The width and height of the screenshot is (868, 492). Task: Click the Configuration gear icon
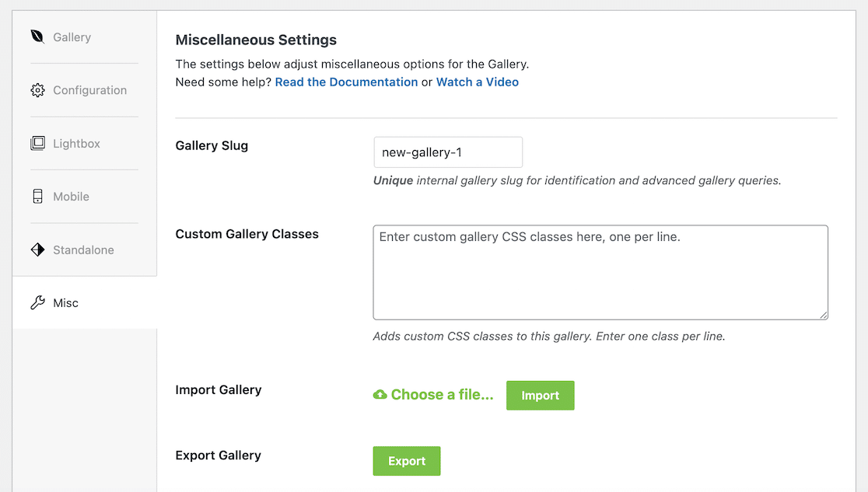click(x=37, y=90)
